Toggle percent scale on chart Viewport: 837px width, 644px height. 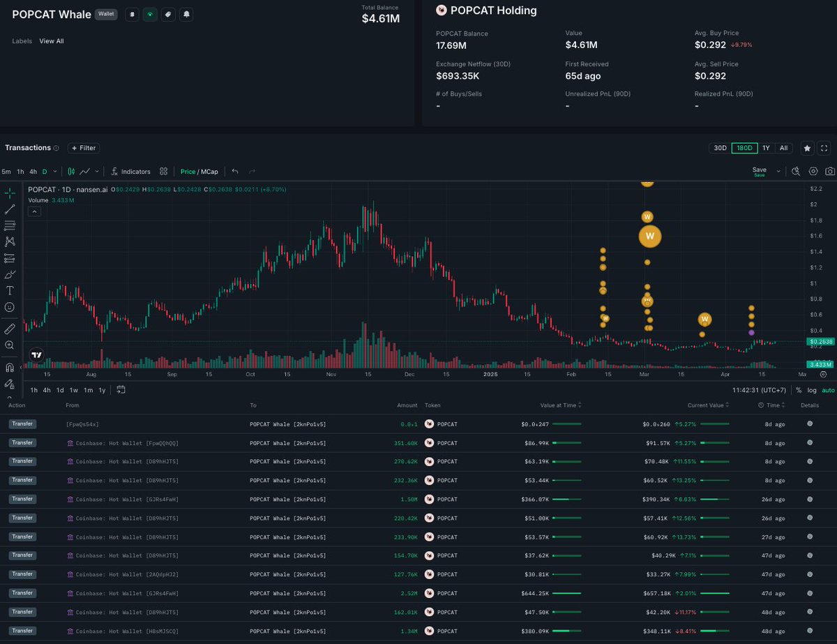[x=799, y=390]
